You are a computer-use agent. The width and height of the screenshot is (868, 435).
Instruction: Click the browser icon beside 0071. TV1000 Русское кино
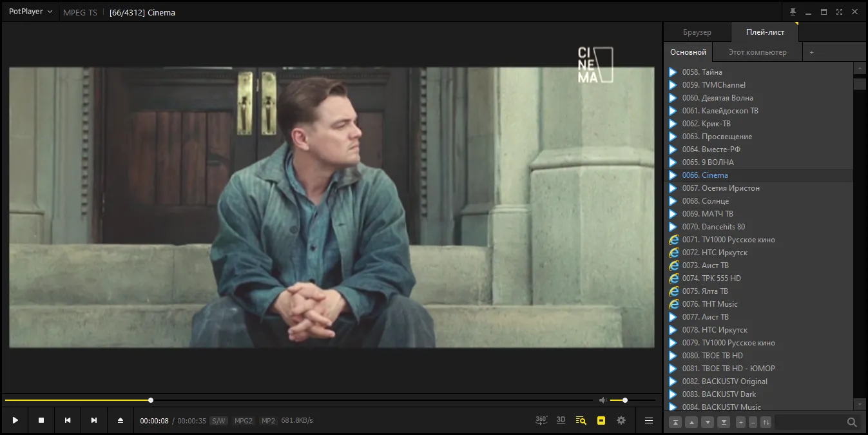674,240
